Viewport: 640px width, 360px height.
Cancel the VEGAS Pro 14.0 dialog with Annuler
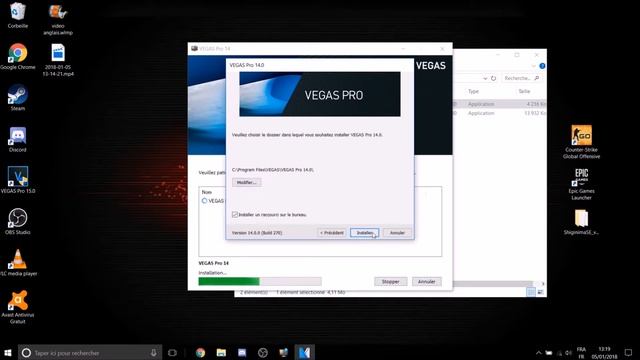coord(397,233)
